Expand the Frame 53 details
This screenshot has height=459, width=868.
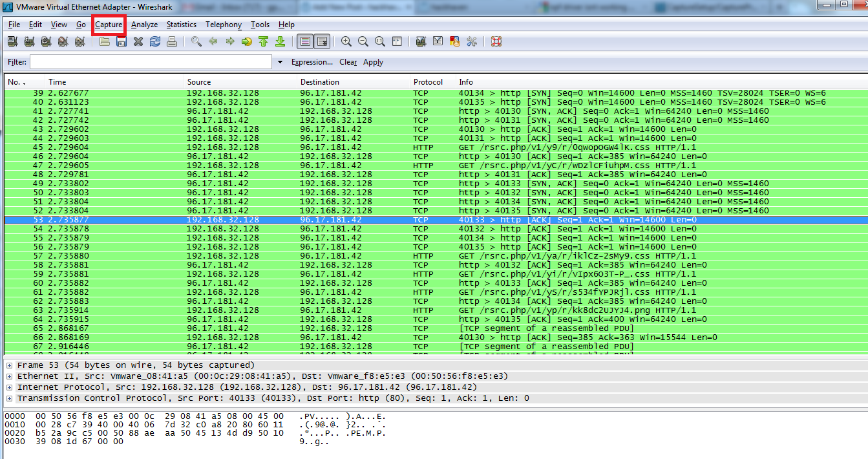(x=9, y=365)
